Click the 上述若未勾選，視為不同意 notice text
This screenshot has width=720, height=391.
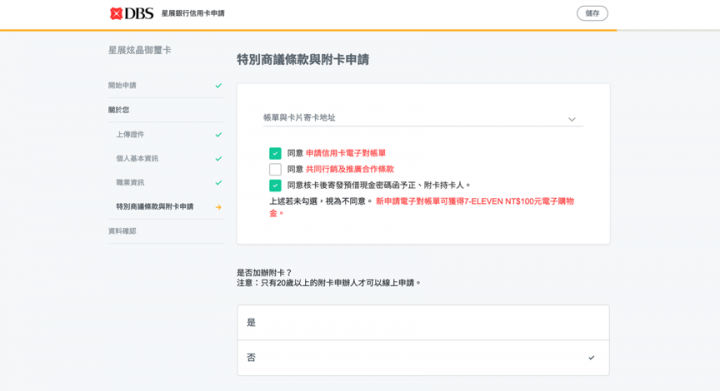point(321,201)
